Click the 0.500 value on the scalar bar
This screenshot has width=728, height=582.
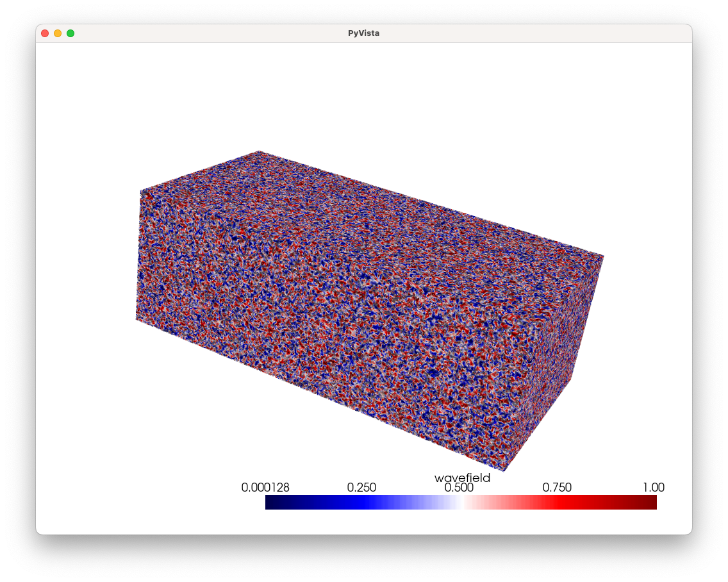[460, 488]
